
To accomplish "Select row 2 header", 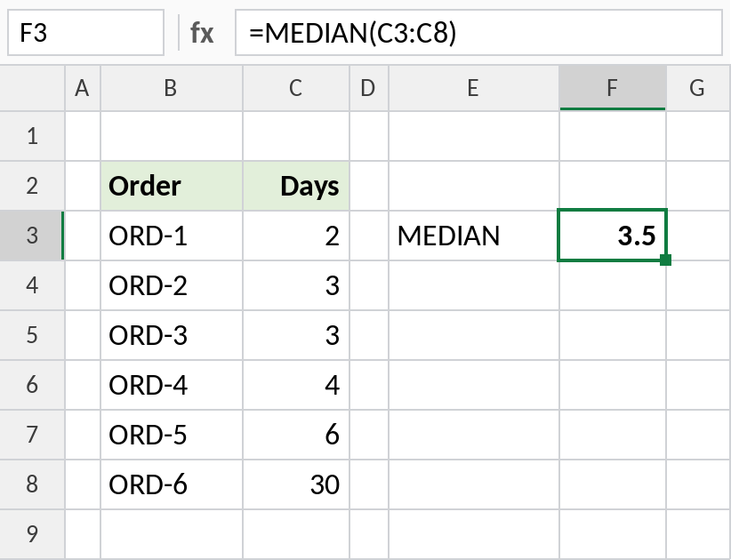I will [32, 186].
